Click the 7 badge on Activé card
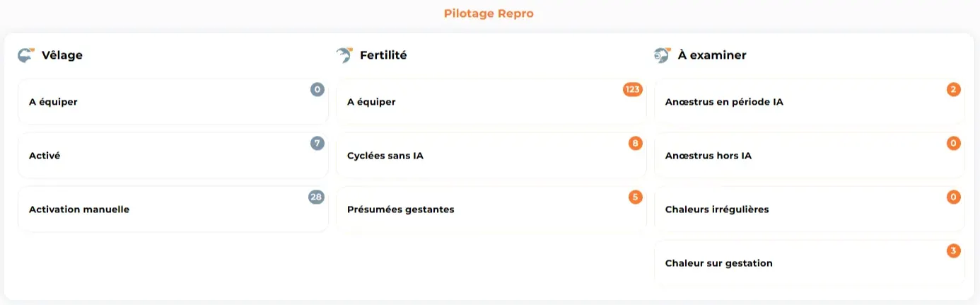The image size is (980, 305). pos(317,144)
